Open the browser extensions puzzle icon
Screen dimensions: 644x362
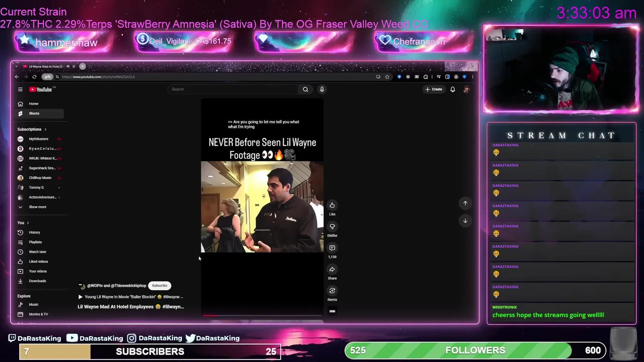(x=426, y=77)
